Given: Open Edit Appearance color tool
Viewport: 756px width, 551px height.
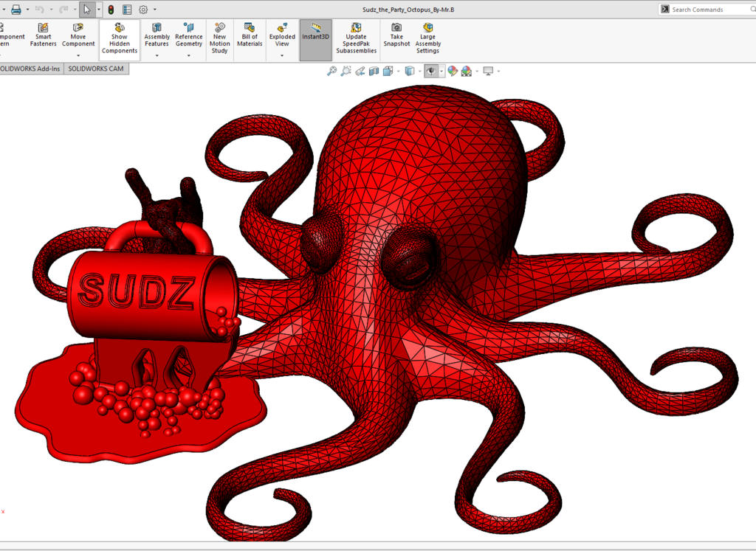Looking at the screenshot, I should 452,71.
